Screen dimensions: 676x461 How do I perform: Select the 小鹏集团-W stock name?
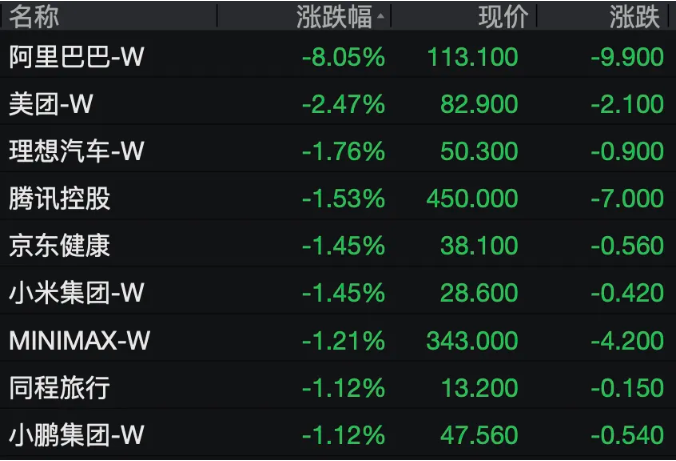76,435
